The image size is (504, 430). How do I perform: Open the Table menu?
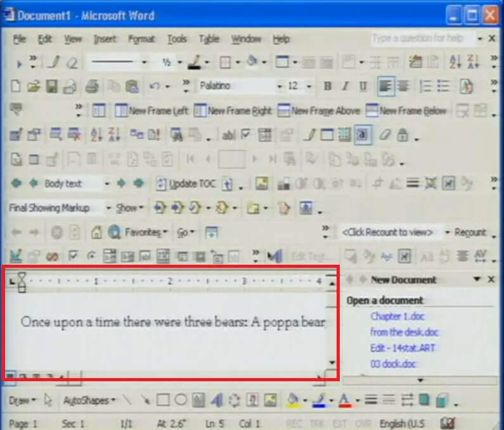209,39
